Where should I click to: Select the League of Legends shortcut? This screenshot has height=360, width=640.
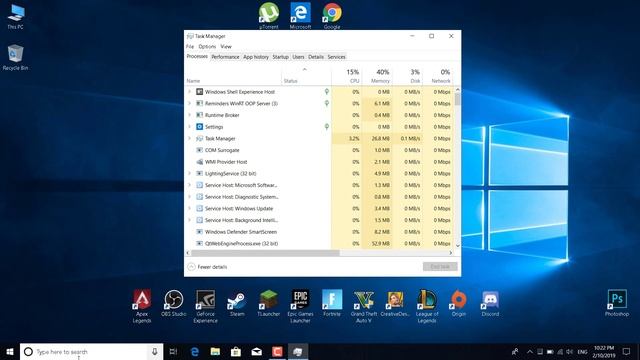[427, 306]
